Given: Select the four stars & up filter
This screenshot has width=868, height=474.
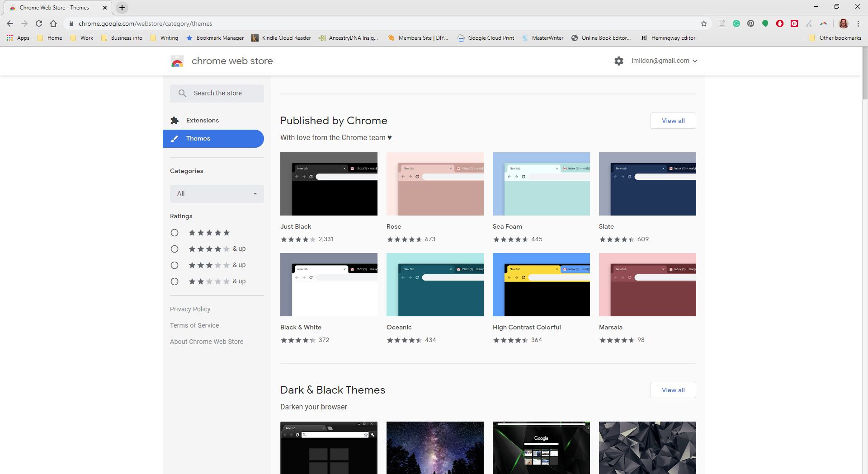Looking at the screenshot, I should [x=175, y=249].
